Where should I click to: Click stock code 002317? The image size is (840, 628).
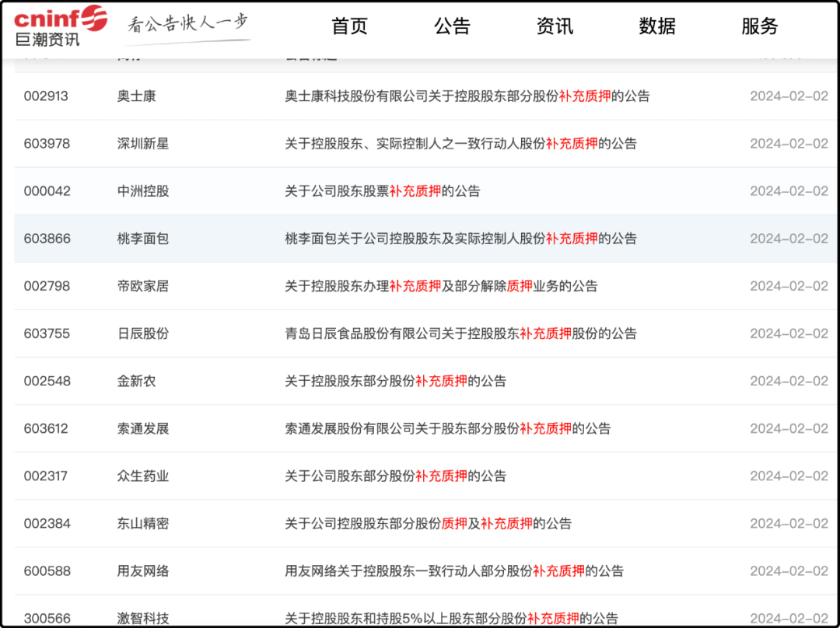(x=46, y=476)
